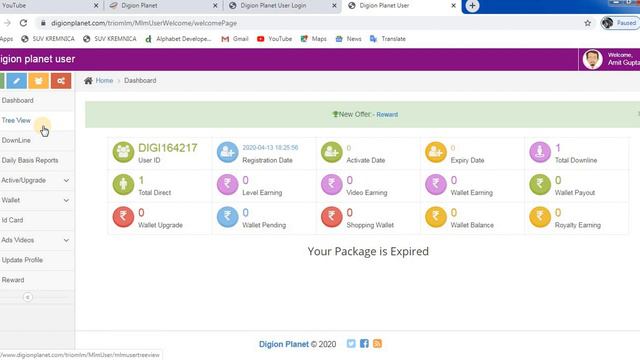This screenshot has height=360, width=640.
Task: Open the Gmail bookmark
Action: (235, 39)
